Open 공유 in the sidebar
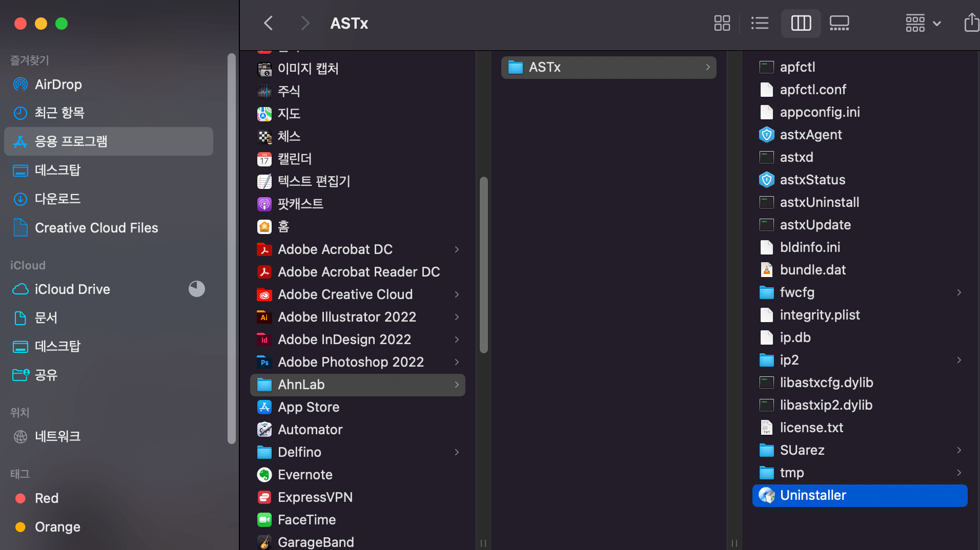 tap(109, 375)
